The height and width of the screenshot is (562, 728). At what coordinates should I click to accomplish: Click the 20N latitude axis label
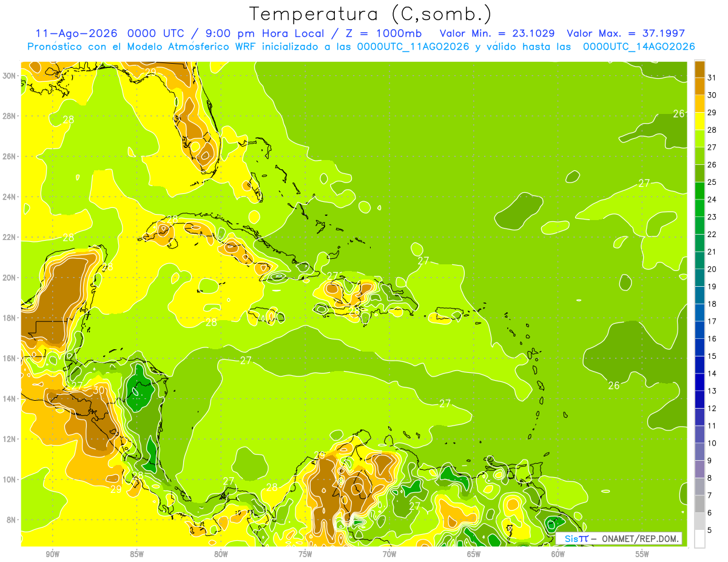click(9, 277)
